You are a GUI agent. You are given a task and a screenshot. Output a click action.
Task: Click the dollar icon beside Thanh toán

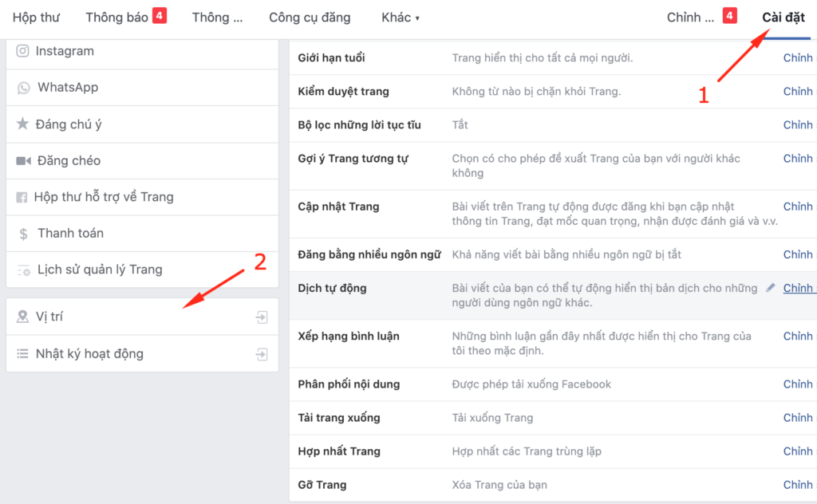23,234
